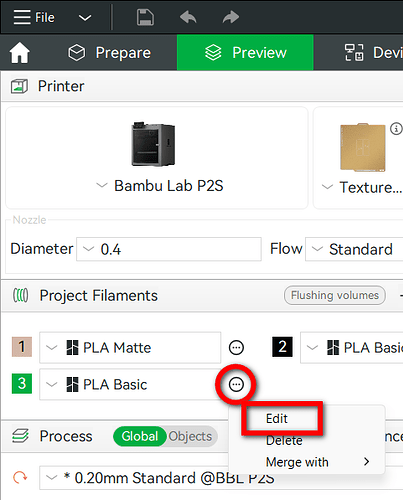
Task: Click the plate info icon
Action: [396, 128]
